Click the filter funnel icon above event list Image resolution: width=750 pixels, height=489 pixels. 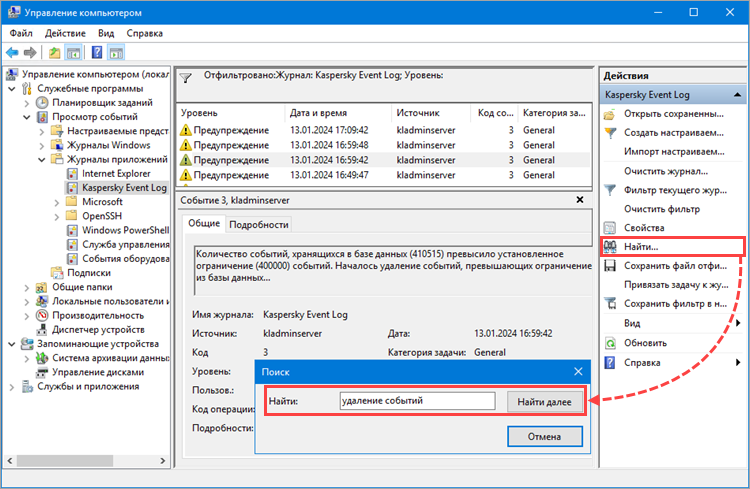[186, 78]
